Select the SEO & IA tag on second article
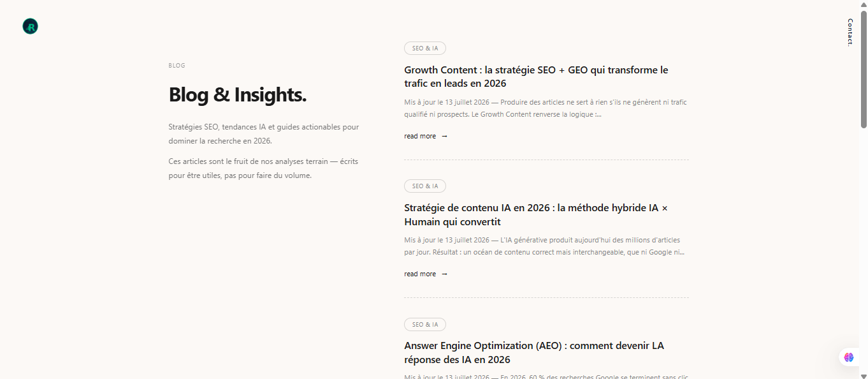 click(425, 186)
